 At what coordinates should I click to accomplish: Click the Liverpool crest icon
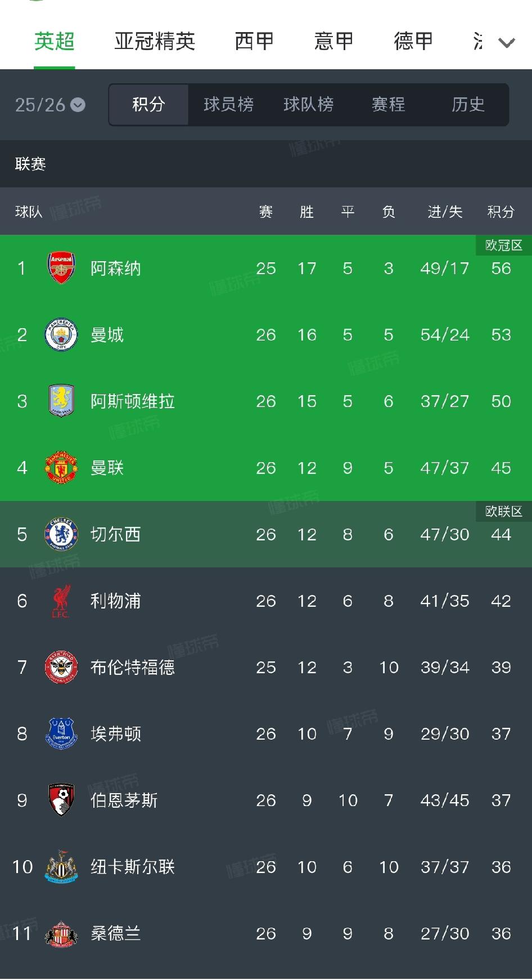coord(61,601)
